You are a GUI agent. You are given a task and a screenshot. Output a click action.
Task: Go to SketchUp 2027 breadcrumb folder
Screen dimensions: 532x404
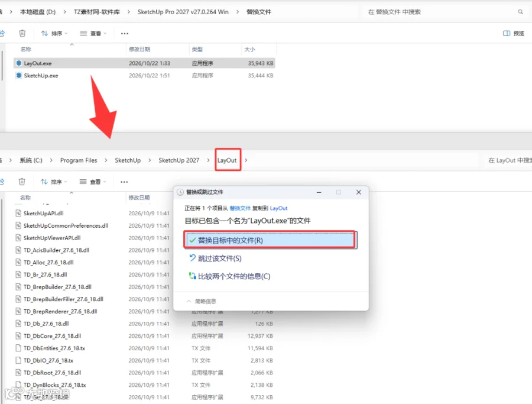pos(179,160)
